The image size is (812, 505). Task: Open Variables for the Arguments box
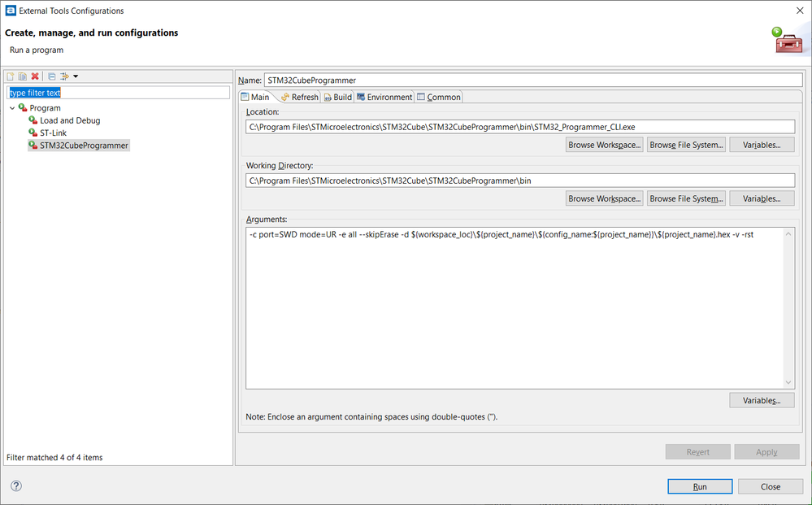click(x=762, y=400)
